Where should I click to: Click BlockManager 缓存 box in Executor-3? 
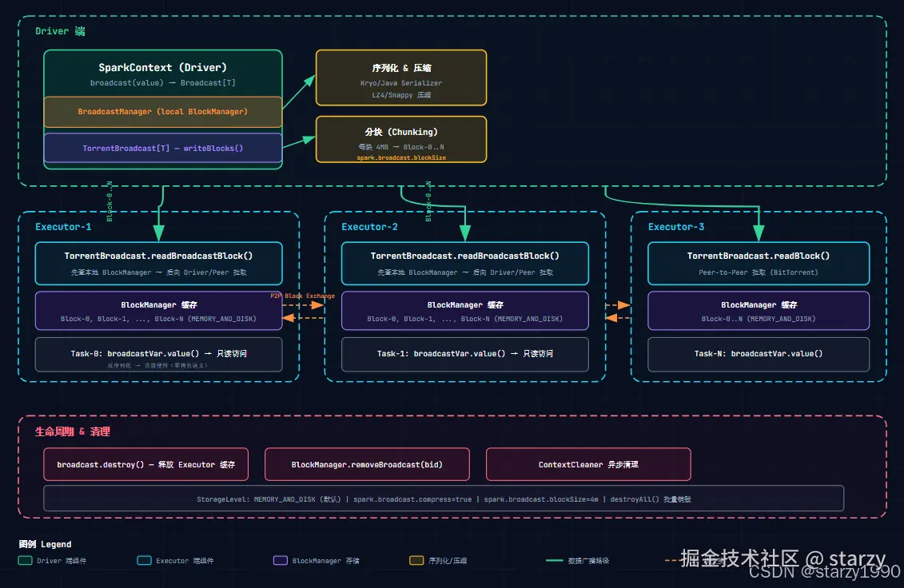[x=759, y=311]
